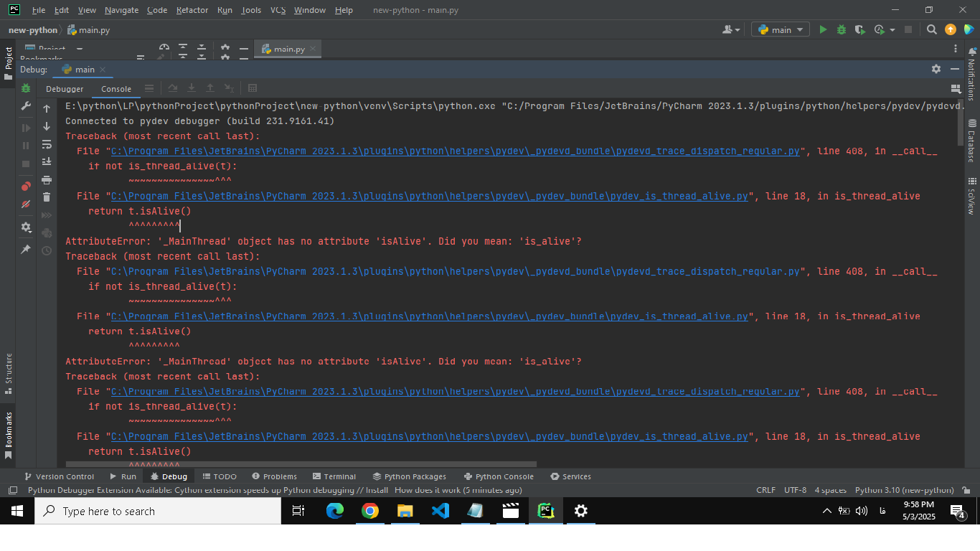Open Google Chrome from taskbar
The width and height of the screenshot is (980, 551).
(x=370, y=511)
